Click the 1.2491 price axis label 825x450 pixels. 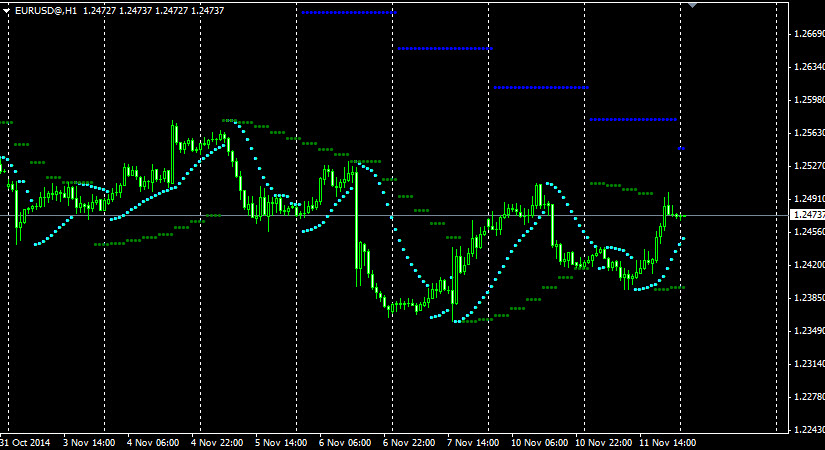click(809, 199)
